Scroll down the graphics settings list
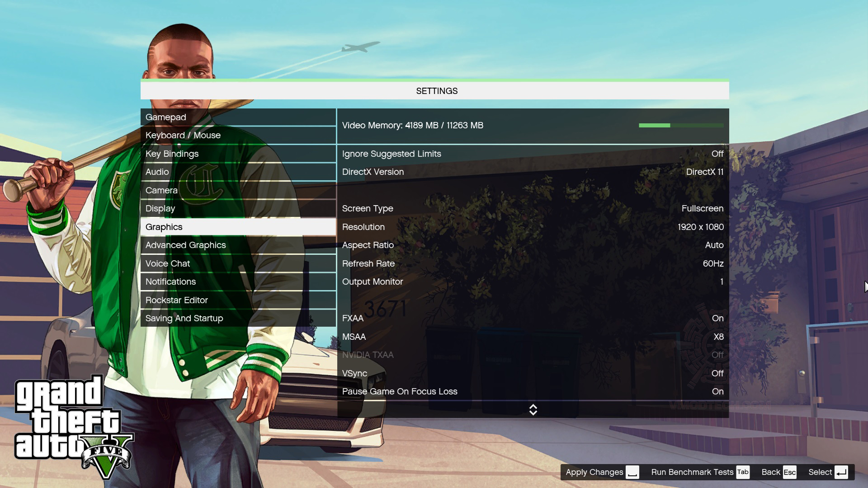The height and width of the screenshot is (488, 868). (x=533, y=413)
